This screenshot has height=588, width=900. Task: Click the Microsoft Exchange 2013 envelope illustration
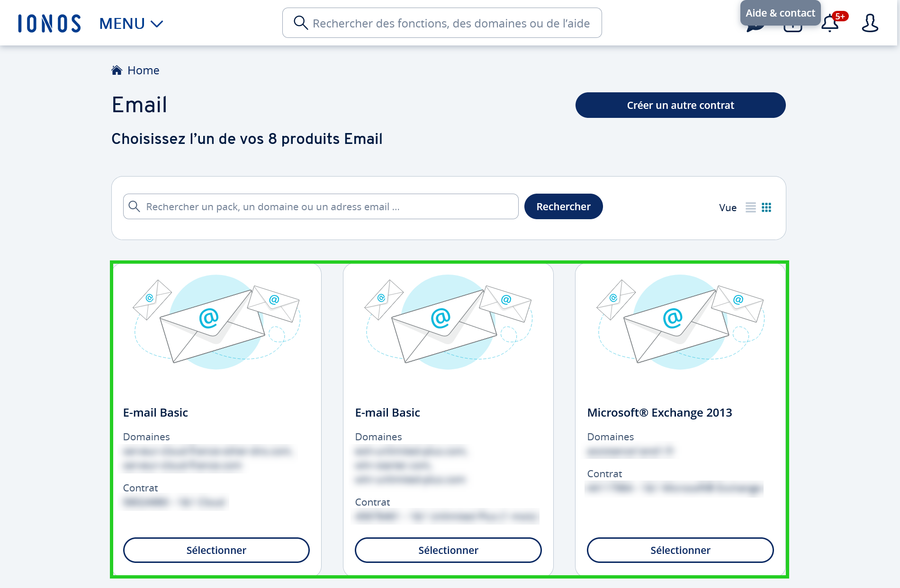click(680, 322)
